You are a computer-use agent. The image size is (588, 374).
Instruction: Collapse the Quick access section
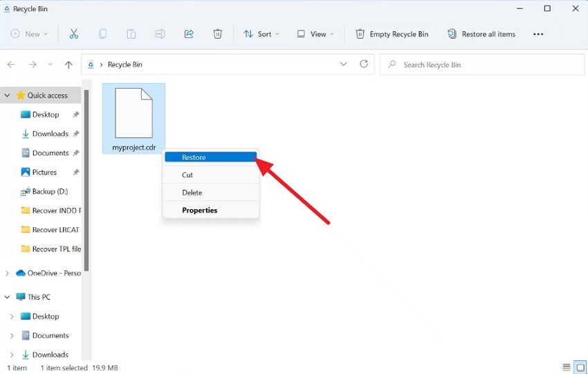click(7, 96)
